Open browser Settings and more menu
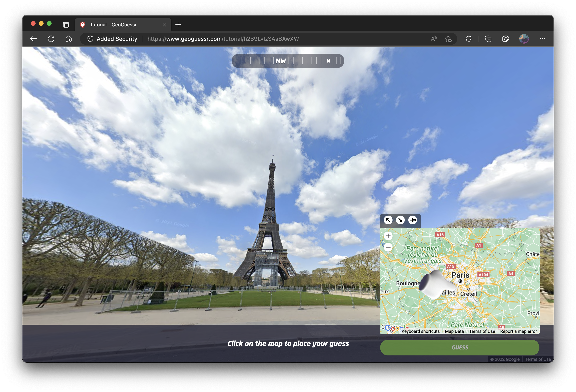 pyautogui.click(x=542, y=39)
